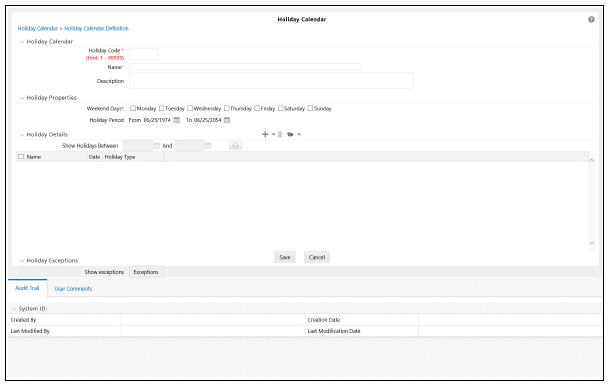Screen dimensions: 609x390
Task: Click the Holiday Period From date field
Action: (x=157, y=120)
